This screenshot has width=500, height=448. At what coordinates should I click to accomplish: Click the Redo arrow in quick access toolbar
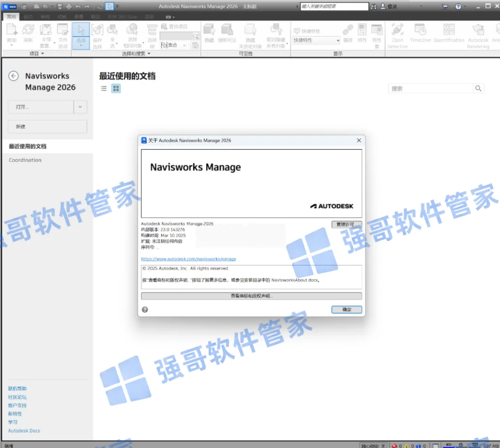click(87, 6)
